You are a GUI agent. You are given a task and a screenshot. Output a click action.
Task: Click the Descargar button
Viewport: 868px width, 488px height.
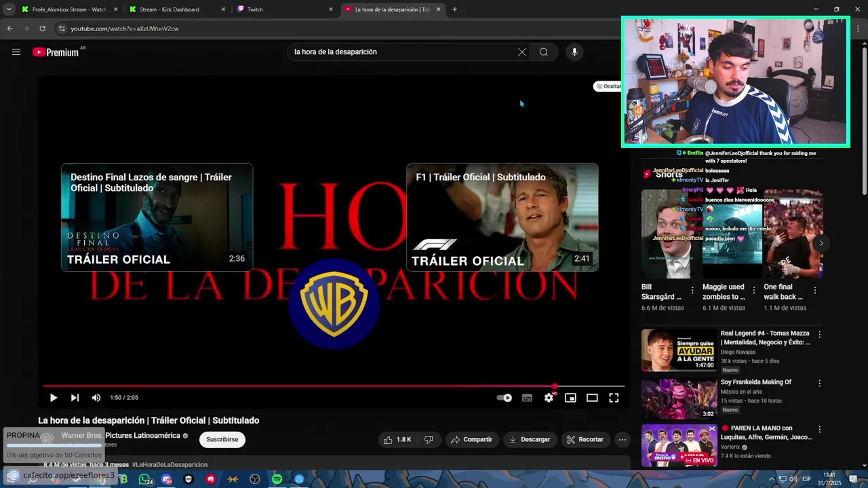(530, 439)
